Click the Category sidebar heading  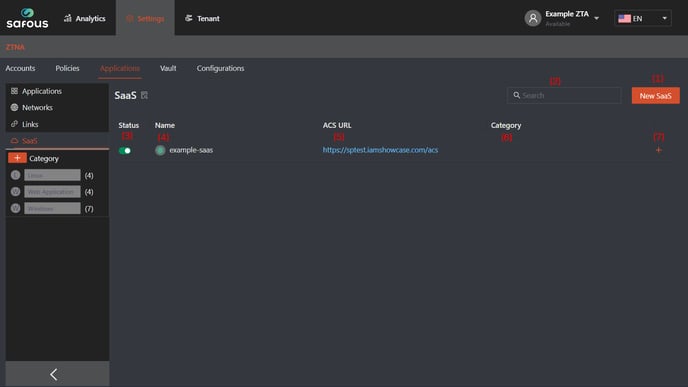(x=44, y=158)
